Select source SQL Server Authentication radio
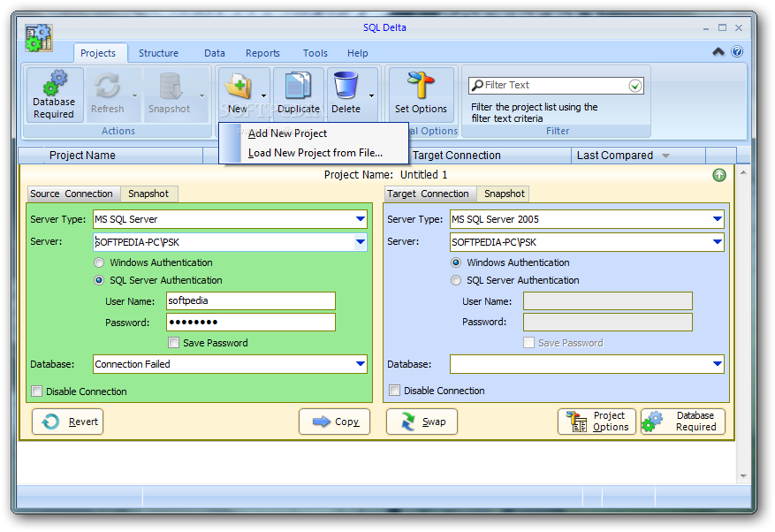The height and width of the screenshot is (532, 775). pos(99,280)
